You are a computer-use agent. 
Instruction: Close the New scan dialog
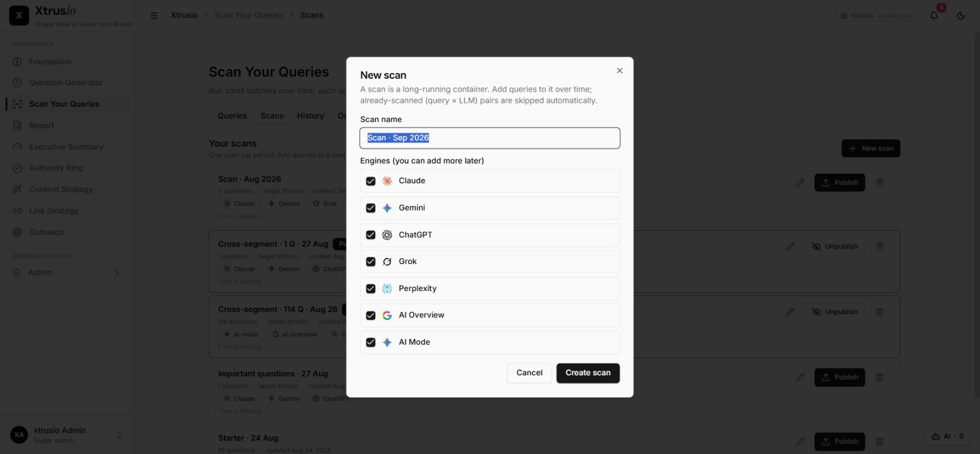pyautogui.click(x=619, y=71)
